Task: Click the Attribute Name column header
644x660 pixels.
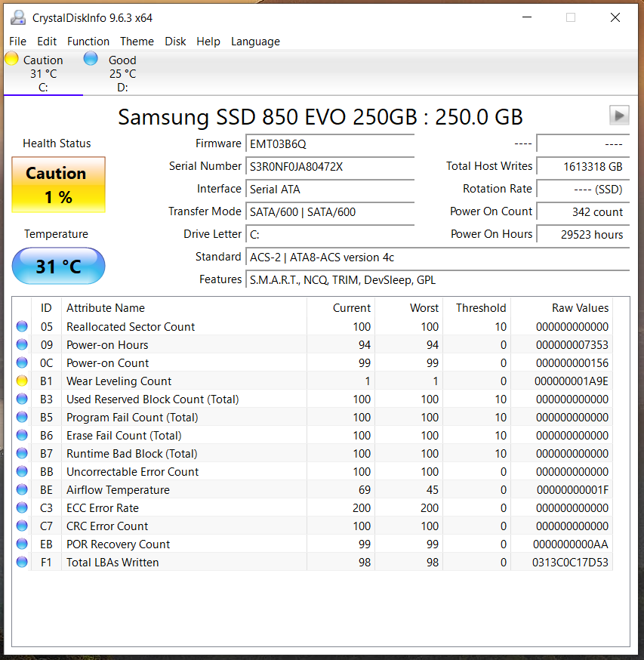Action: (x=106, y=308)
